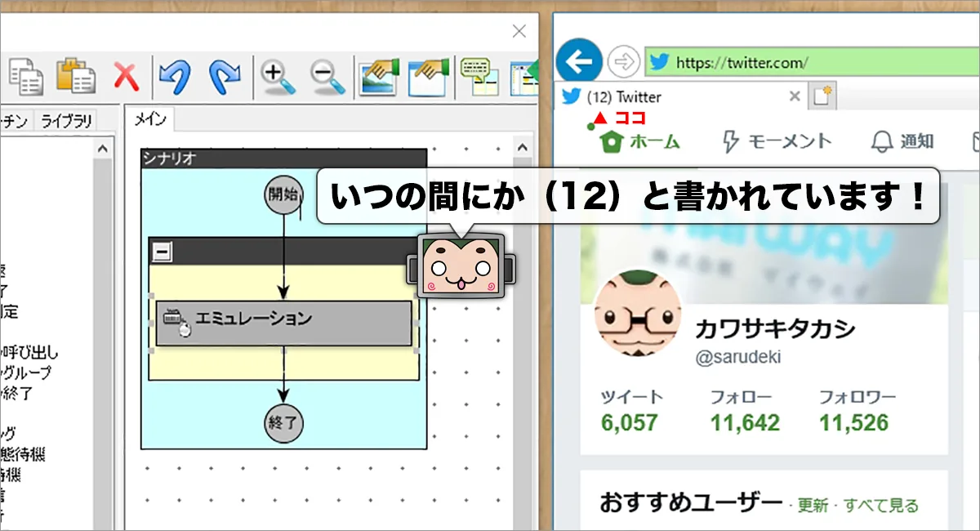
Task: Click 更新 in おすすめユーザー
Action: (x=813, y=506)
